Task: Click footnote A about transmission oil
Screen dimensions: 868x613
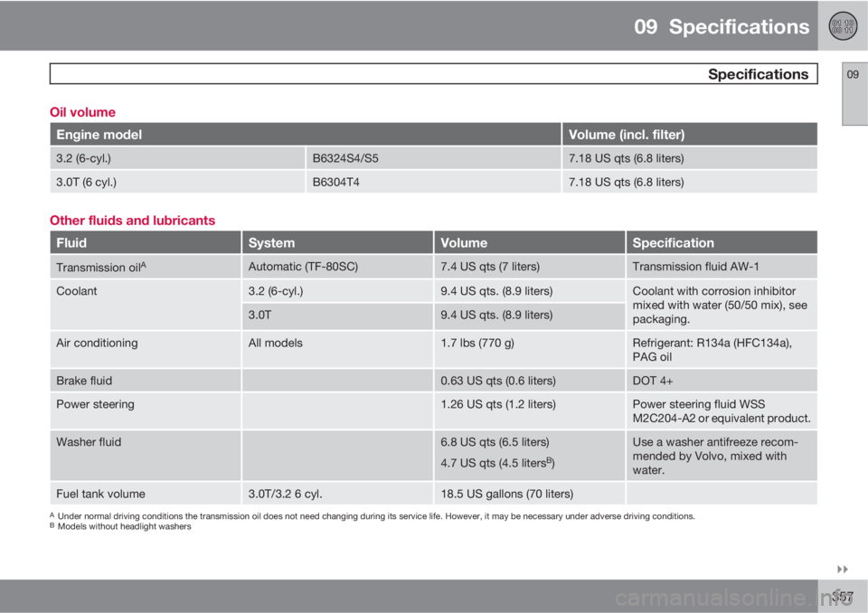Action: [x=373, y=516]
